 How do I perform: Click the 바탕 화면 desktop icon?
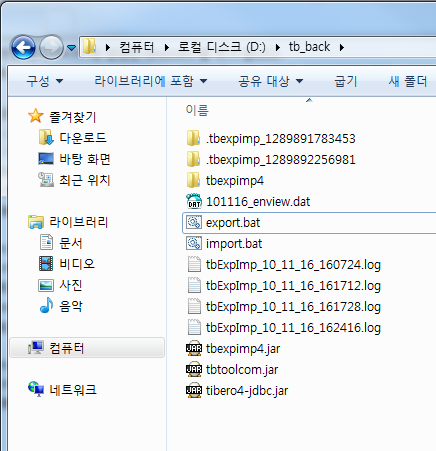tap(46, 159)
